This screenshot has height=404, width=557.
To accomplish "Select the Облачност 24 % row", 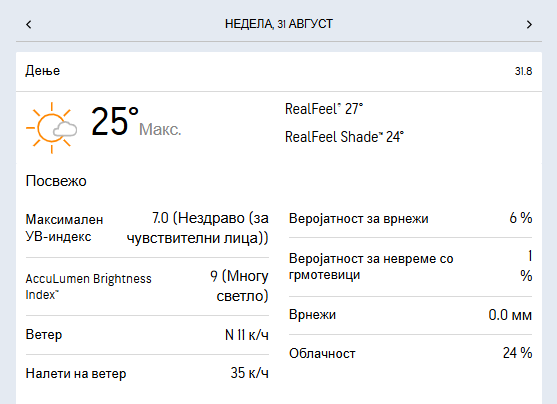I will [x=410, y=353].
